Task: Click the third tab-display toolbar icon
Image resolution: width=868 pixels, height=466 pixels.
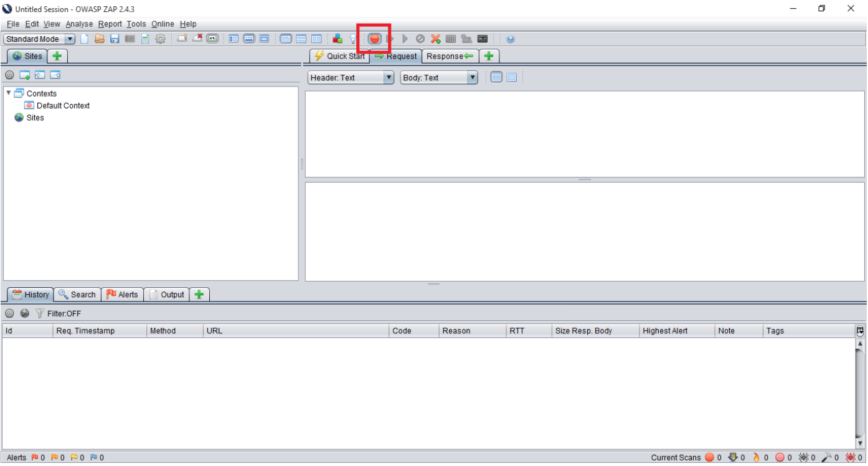Action: click(212, 39)
